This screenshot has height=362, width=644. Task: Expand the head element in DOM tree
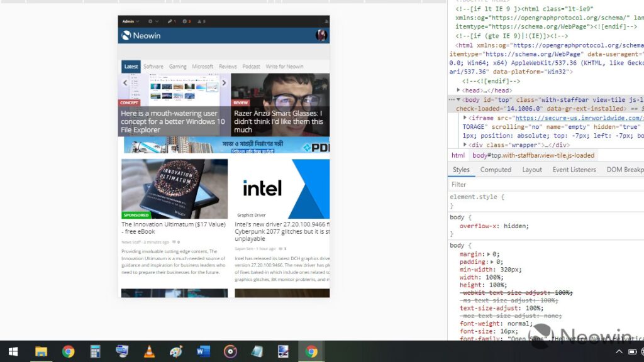[x=458, y=90]
